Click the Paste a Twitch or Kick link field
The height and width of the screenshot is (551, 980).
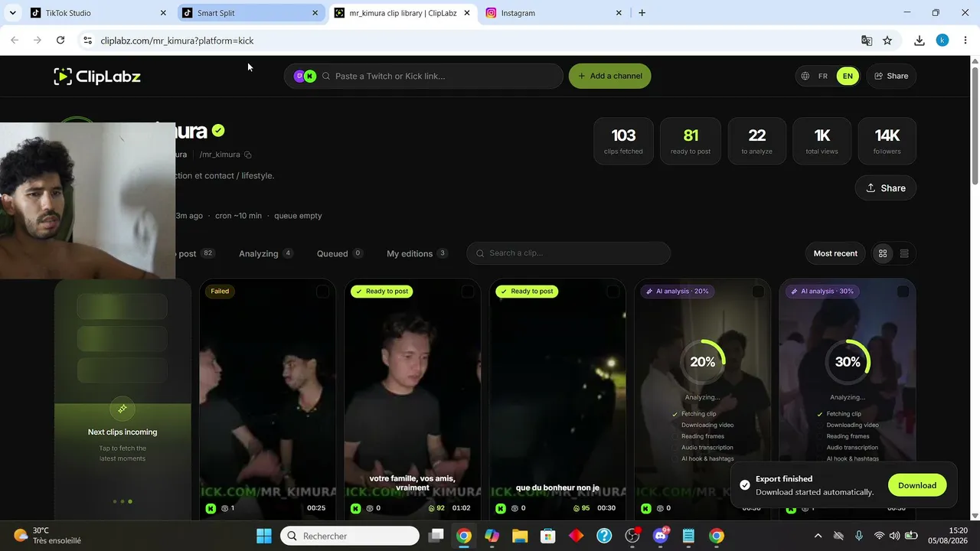[x=423, y=76]
